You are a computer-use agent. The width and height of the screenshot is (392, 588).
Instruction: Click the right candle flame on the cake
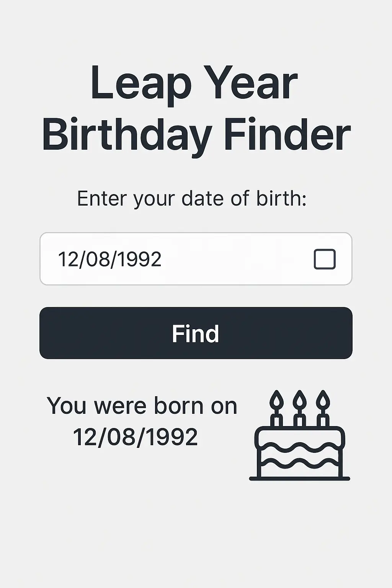[323, 400]
